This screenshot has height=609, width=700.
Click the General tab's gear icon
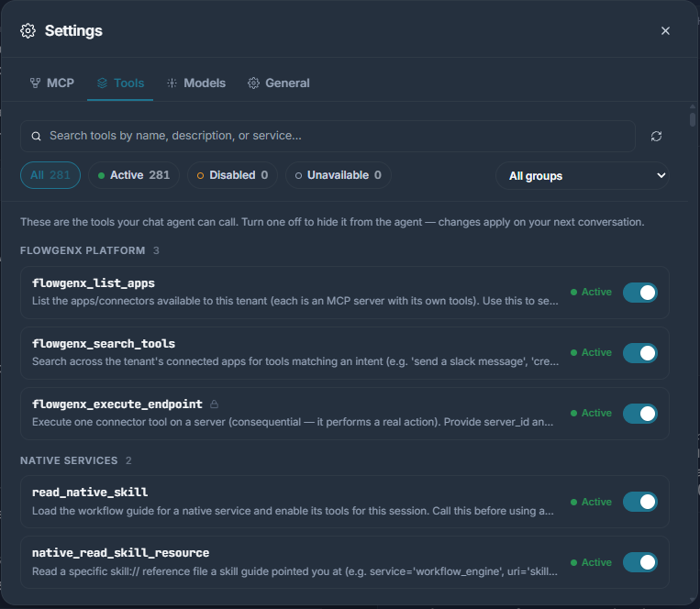[x=253, y=83]
